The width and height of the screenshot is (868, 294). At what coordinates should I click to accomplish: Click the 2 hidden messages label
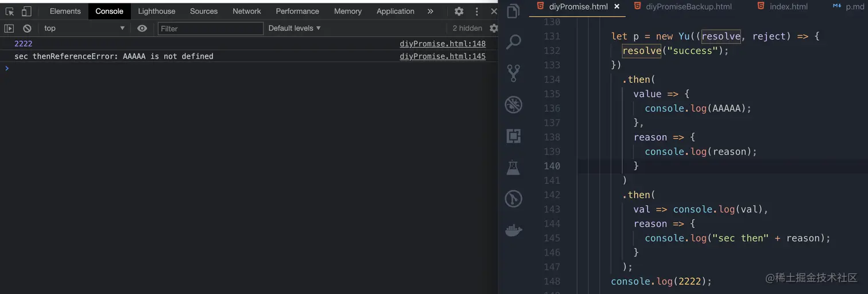pos(467,28)
